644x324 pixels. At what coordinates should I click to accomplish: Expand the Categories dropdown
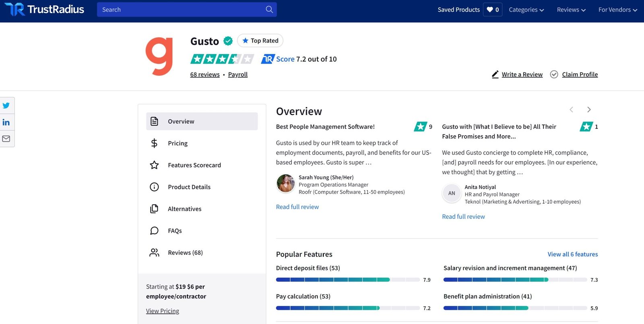[526, 10]
